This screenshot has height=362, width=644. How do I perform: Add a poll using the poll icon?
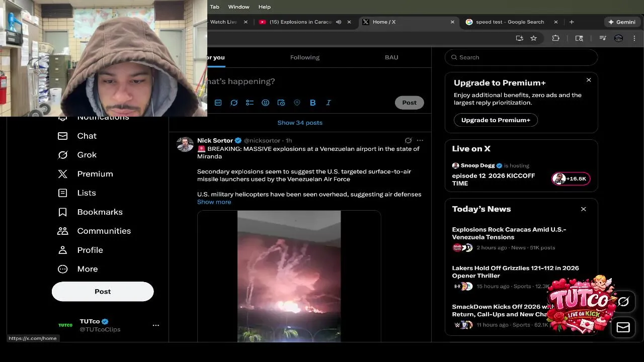[250, 103]
